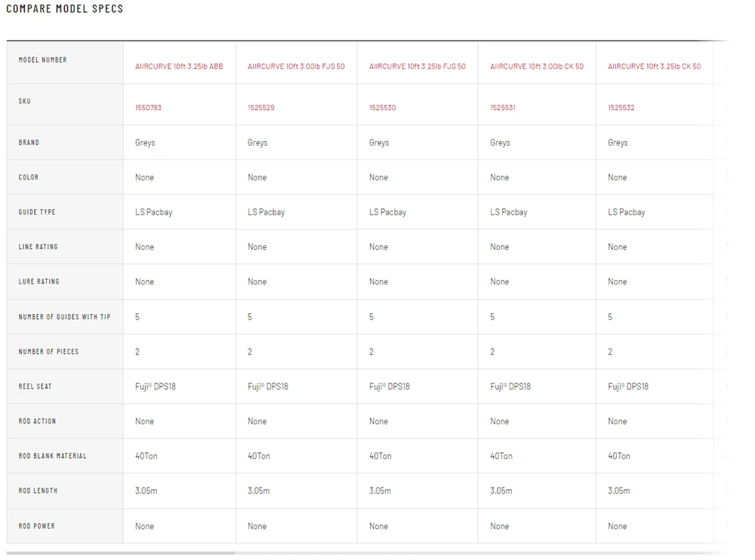Screen dimensions: 755x560
Task: Select the Rod Power row label
Action: click(36, 526)
